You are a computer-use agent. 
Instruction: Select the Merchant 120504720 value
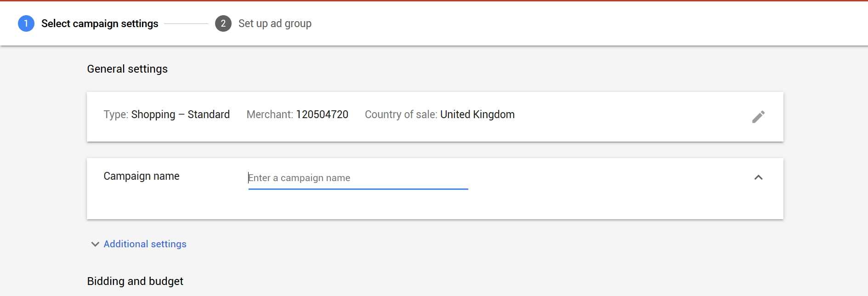click(x=322, y=114)
